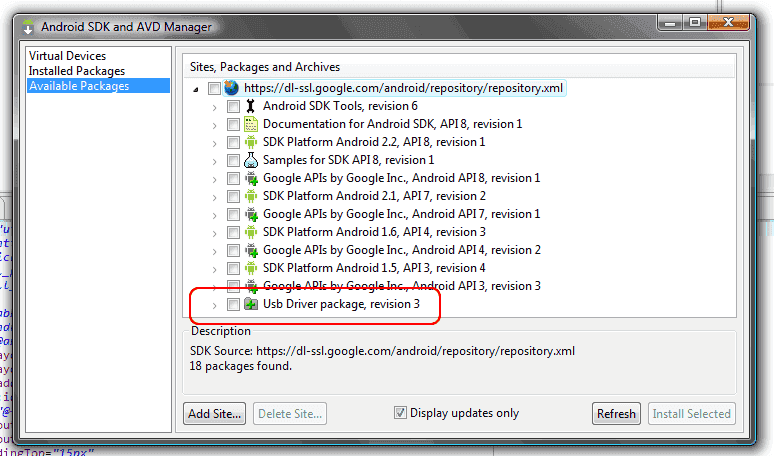
Task: Select 'SDK Platform Android 1.5, API 3' row
Action: [374, 268]
